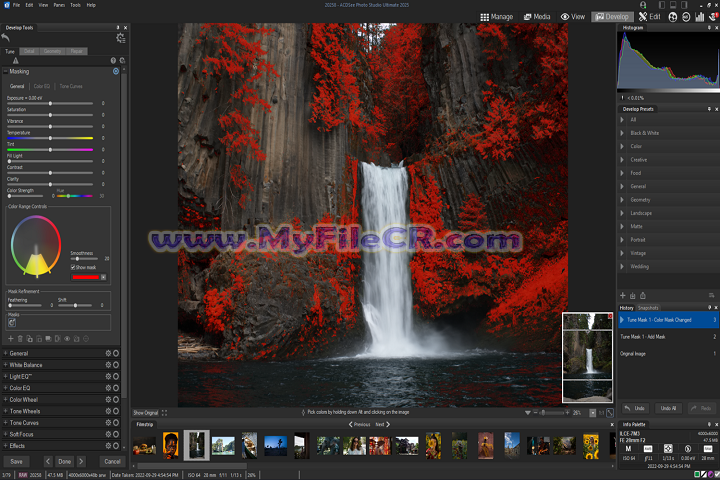
Task: Switch to Media mode
Action: pyautogui.click(x=537, y=17)
